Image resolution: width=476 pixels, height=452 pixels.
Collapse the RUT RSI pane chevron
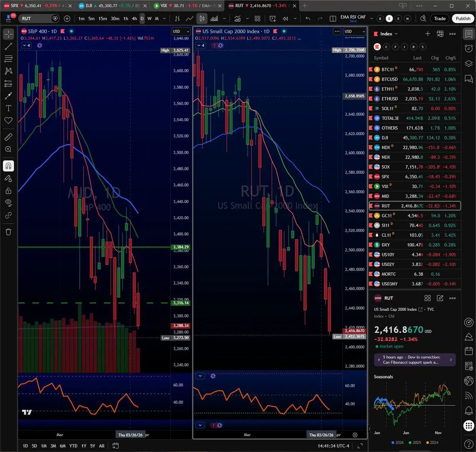point(200,376)
